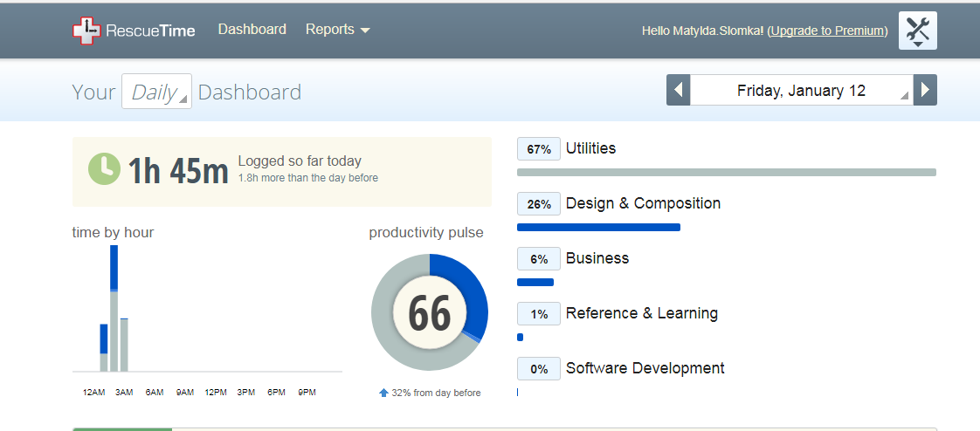Click the 67% Utilities percentage badge

(538, 149)
